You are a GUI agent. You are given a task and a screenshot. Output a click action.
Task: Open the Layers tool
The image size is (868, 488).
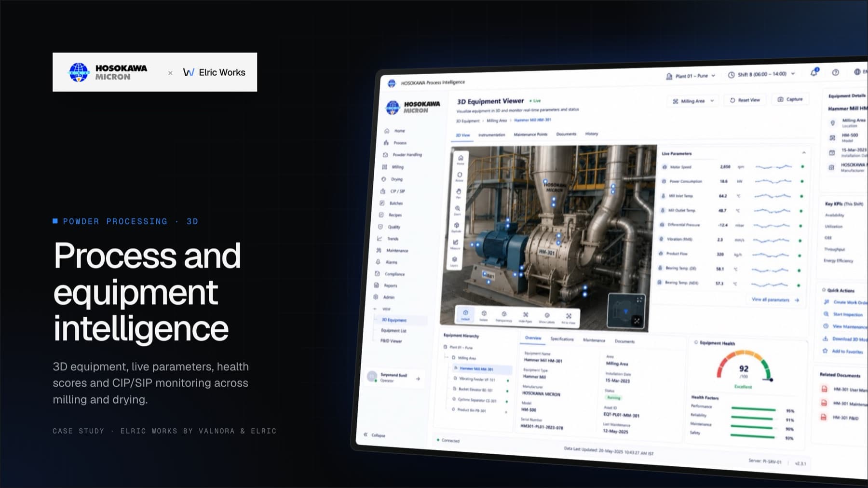[454, 261]
